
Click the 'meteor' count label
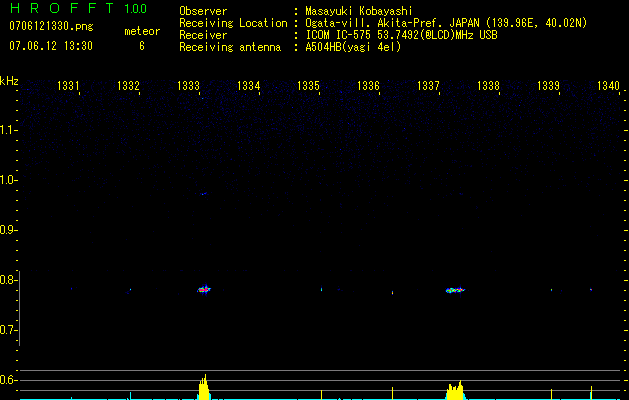pyautogui.click(x=142, y=31)
